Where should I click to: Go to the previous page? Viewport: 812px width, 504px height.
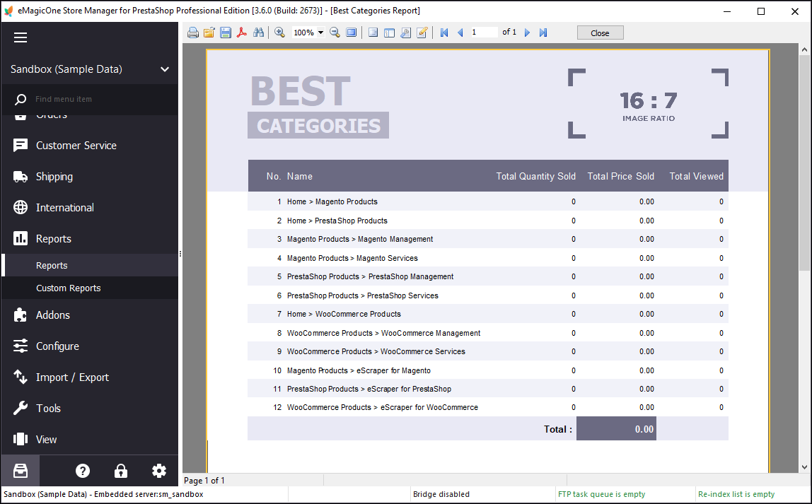point(460,33)
